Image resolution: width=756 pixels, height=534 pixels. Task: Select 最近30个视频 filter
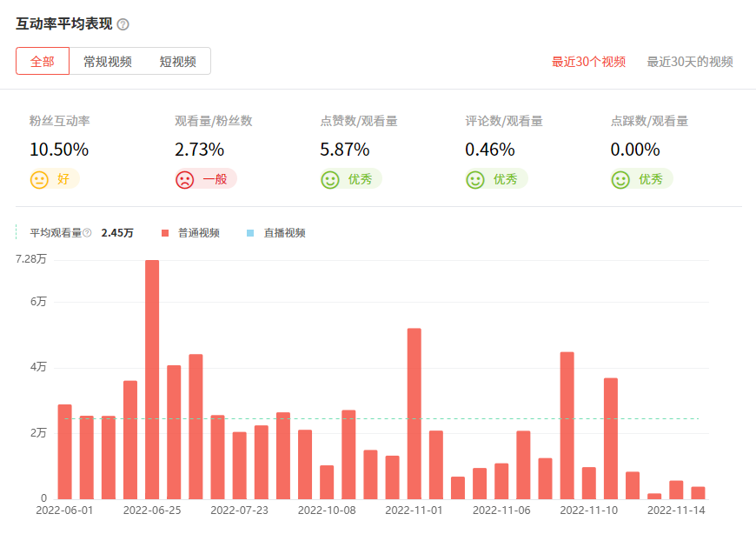coord(588,62)
